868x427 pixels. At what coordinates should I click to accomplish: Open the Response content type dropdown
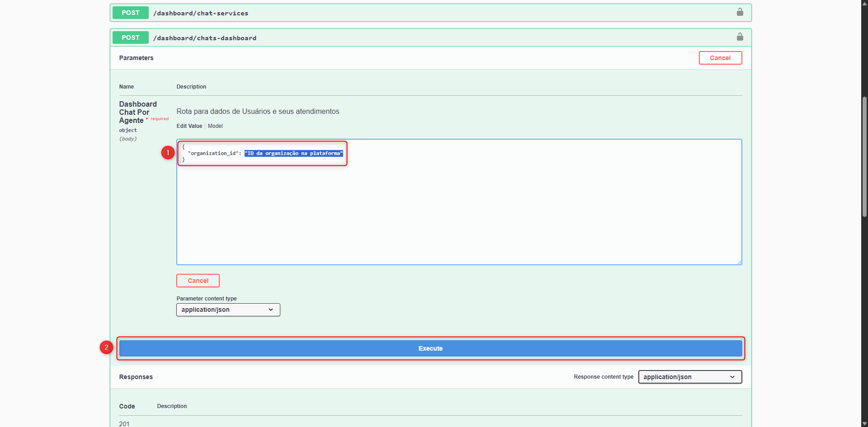689,377
